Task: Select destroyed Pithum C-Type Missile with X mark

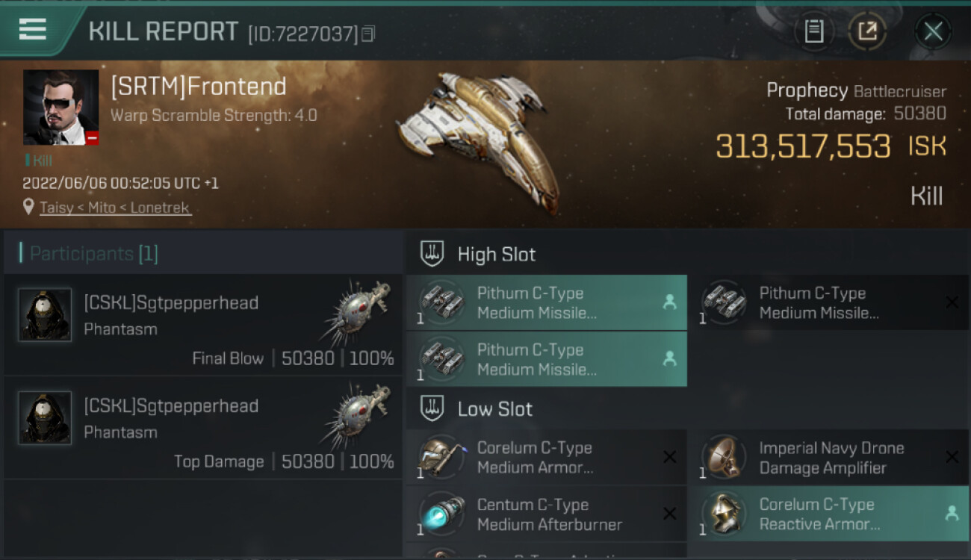Action: (829, 302)
